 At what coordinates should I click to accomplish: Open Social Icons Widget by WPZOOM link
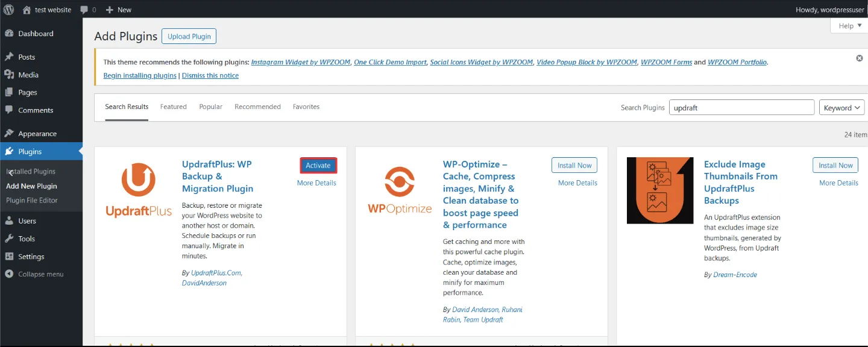pyautogui.click(x=482, y=62)
